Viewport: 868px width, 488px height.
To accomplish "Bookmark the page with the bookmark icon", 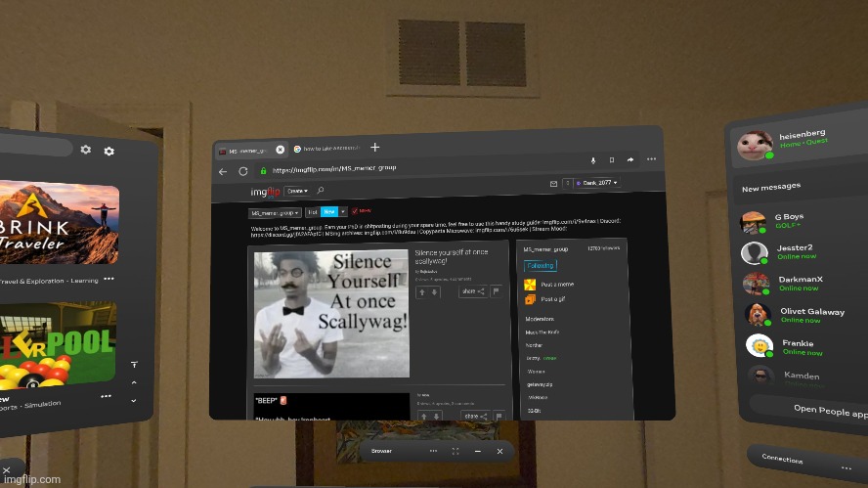I will point(612,160).
